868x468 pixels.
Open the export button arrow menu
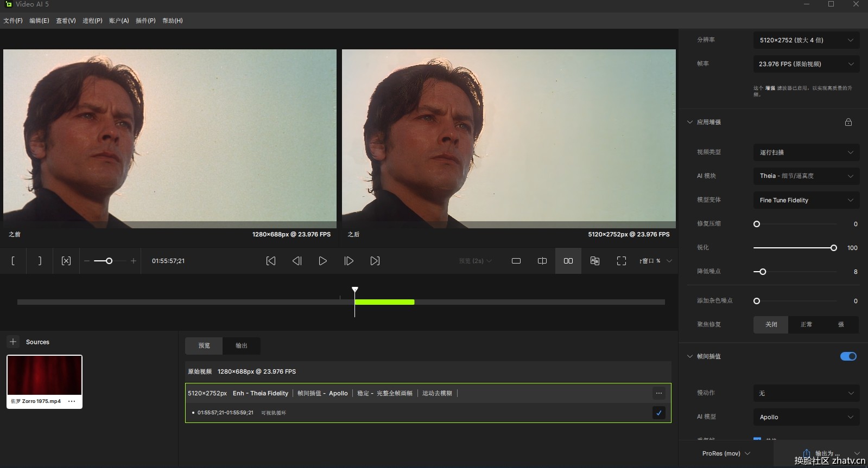[857, 453]
